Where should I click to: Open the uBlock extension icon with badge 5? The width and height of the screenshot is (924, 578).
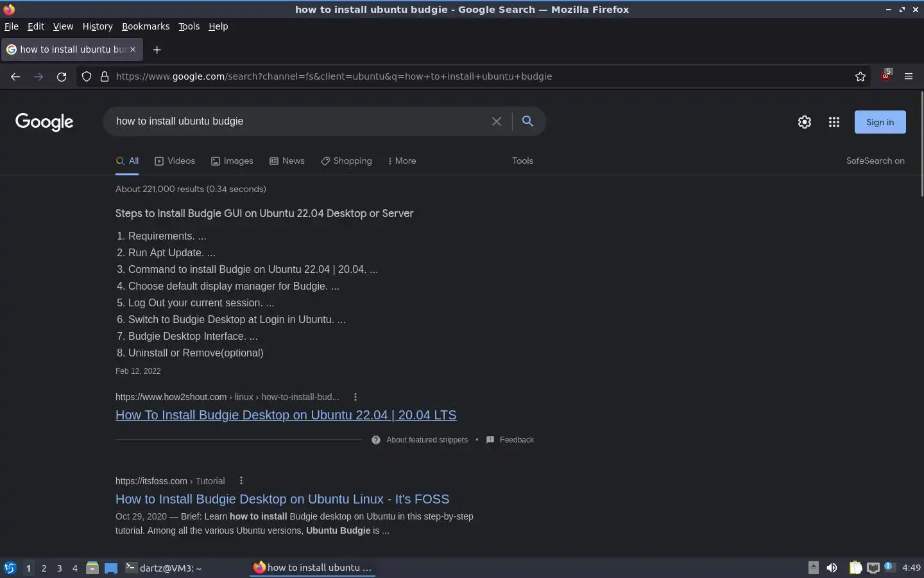click(886, 76)
